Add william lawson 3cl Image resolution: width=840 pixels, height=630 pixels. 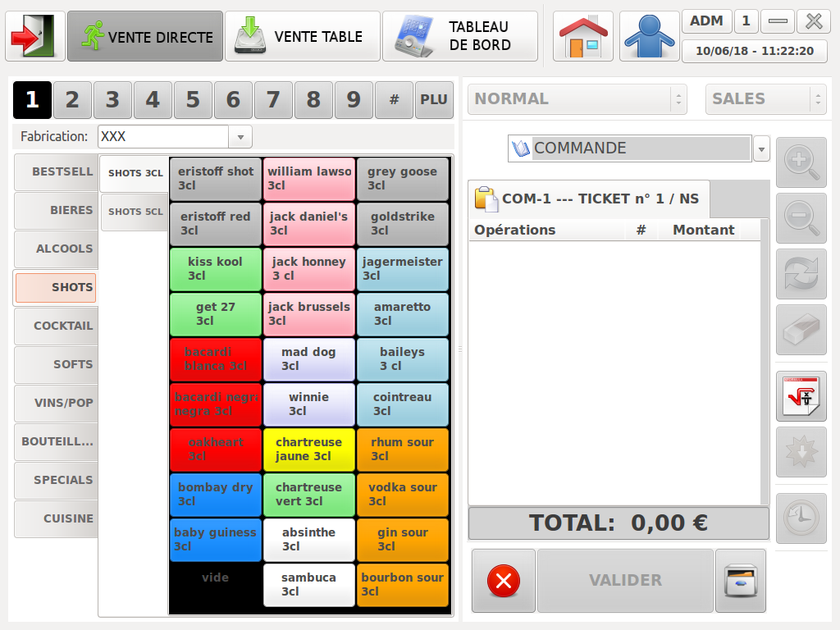[x=309, y=179]
